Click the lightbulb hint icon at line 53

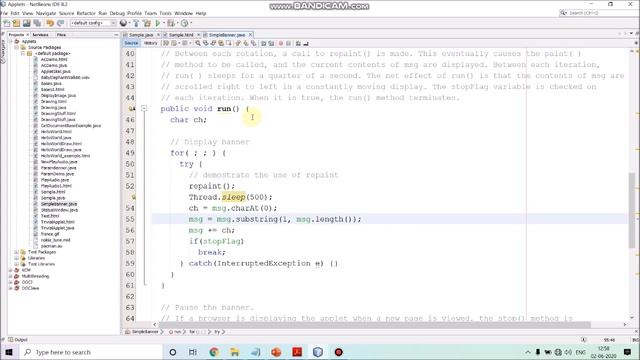pyautogui.click(x=133, y=197)
